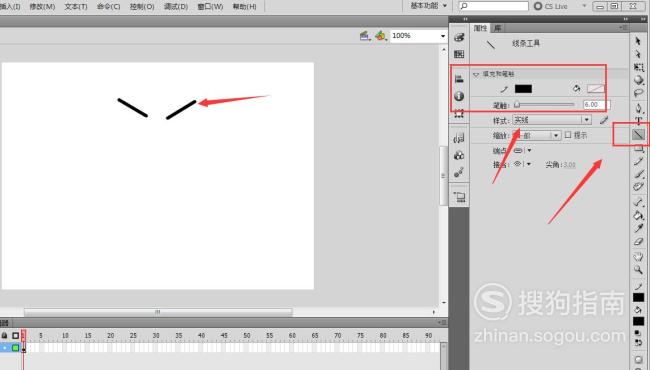The image size is (650, 370).
Task: Open the Project panel icon in dock
Action: point(459,197)
